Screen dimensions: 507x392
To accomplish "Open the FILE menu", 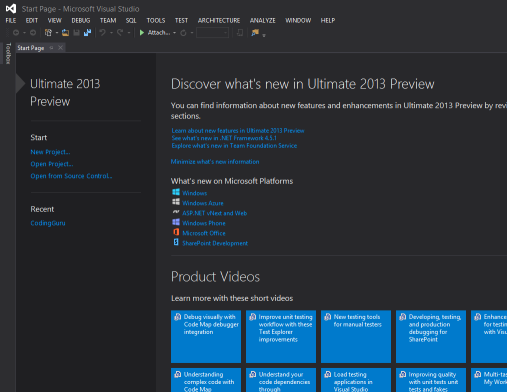I will [x=11, y=21].
